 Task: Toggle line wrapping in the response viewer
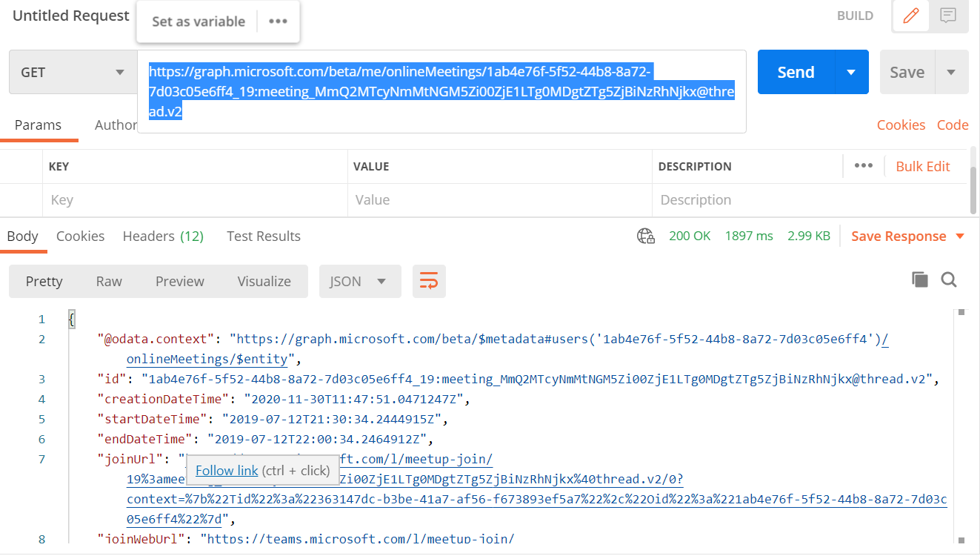(x=429, y=282)
